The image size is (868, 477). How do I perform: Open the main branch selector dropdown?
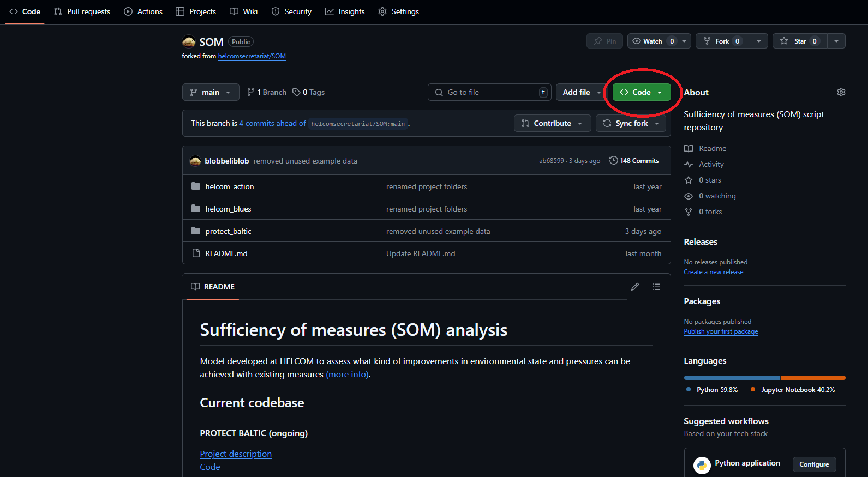click(x=211, y=92)
